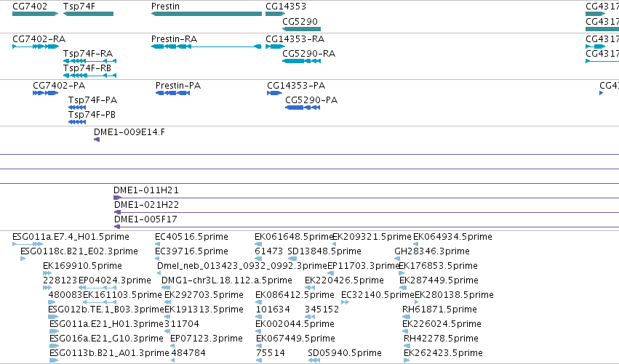
Task: Click the EK002044.5prime EST label
Action: click(x=295, y=324)
